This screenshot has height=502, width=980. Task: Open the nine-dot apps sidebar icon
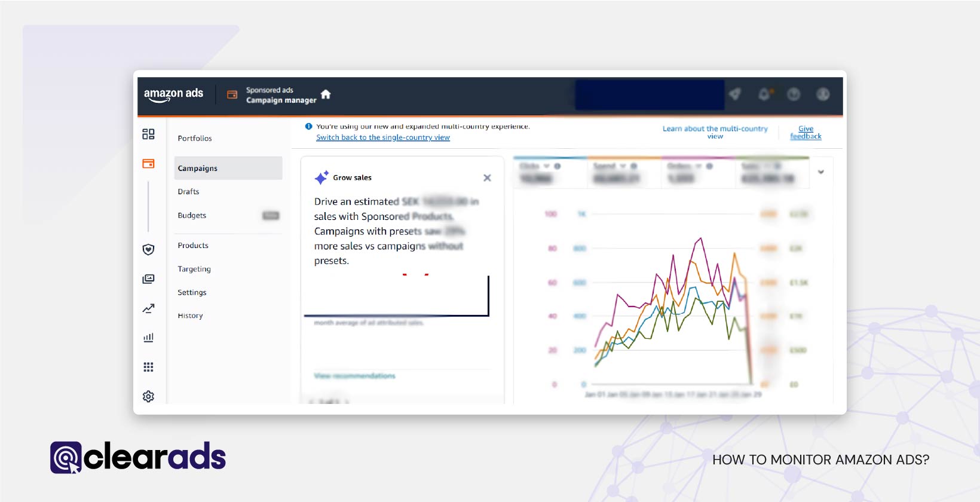(148, 367)
